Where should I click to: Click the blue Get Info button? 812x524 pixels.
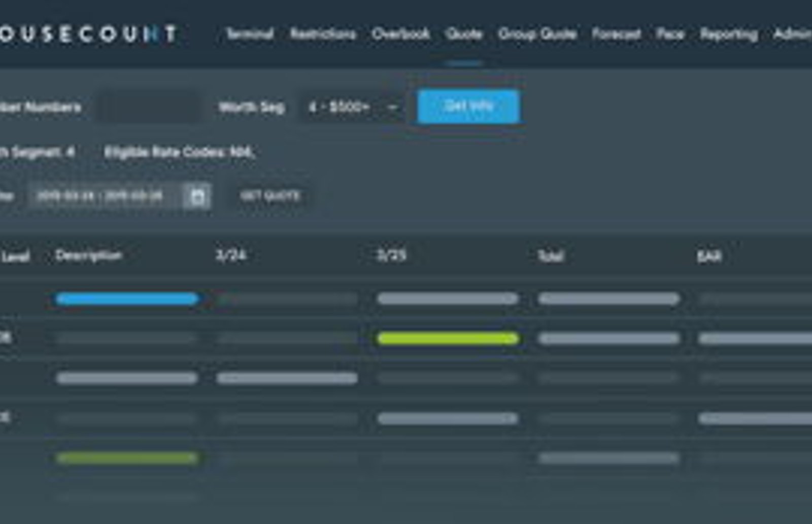pos(468,106)
